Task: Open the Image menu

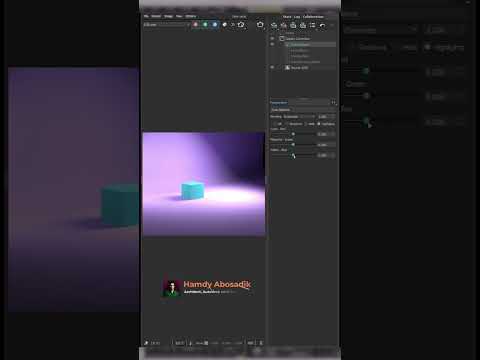Action: pos(168,16)
